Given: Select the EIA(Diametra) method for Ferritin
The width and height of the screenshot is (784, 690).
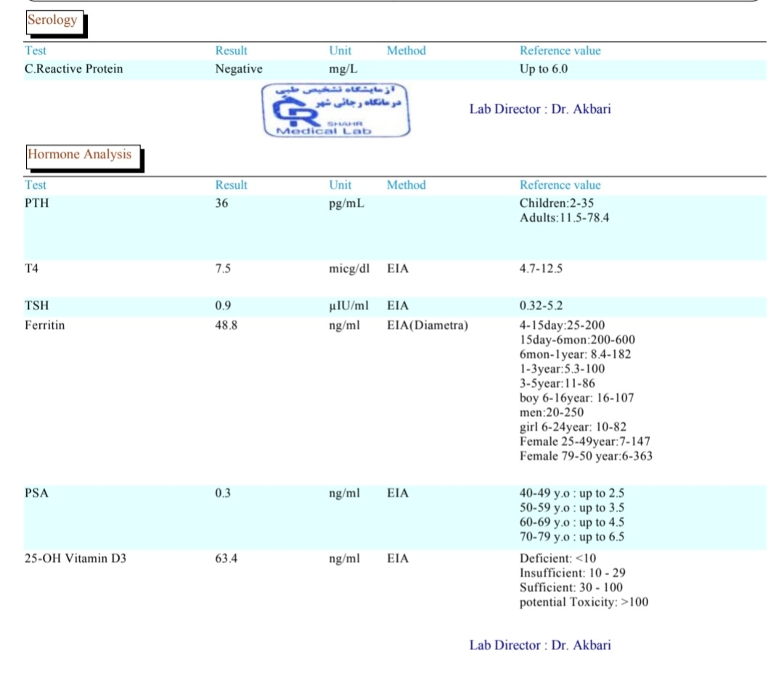Looking at the screenshot, I should [428, 325].
